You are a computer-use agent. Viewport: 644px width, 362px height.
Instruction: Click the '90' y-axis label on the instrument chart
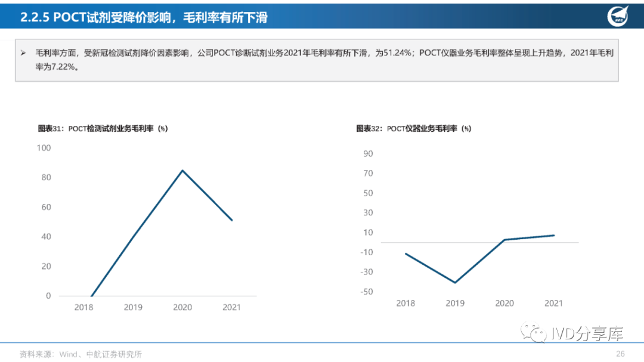368,154
